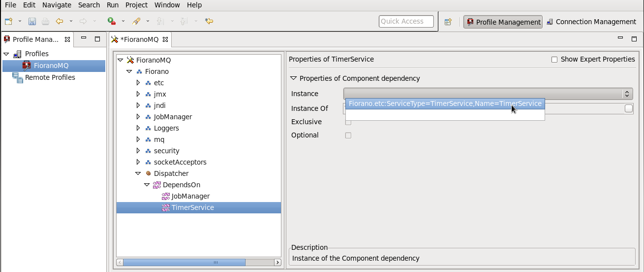Click the green Run icon in toolbar
This screenshot has height=272, width=644.
point(112,21)
